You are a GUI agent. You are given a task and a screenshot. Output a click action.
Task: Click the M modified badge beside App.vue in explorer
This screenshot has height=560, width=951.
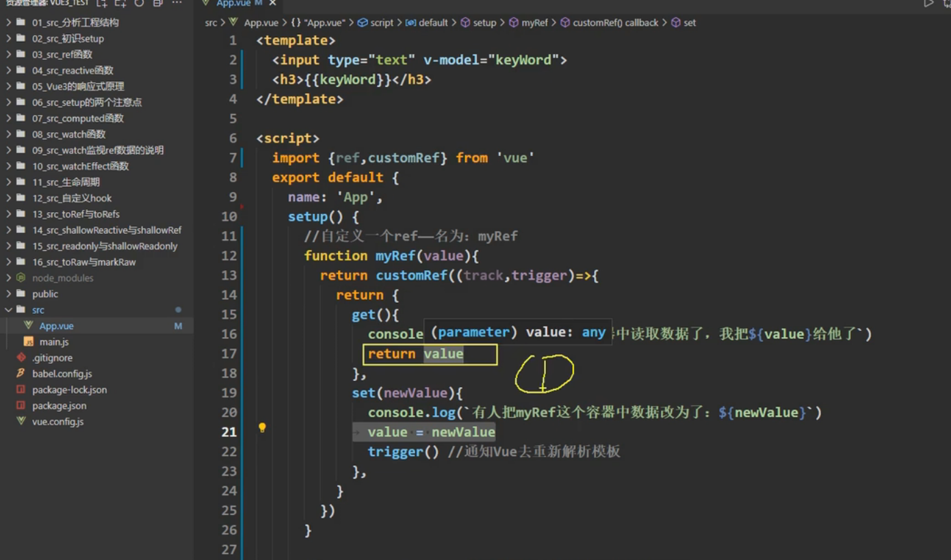point(178,326)
